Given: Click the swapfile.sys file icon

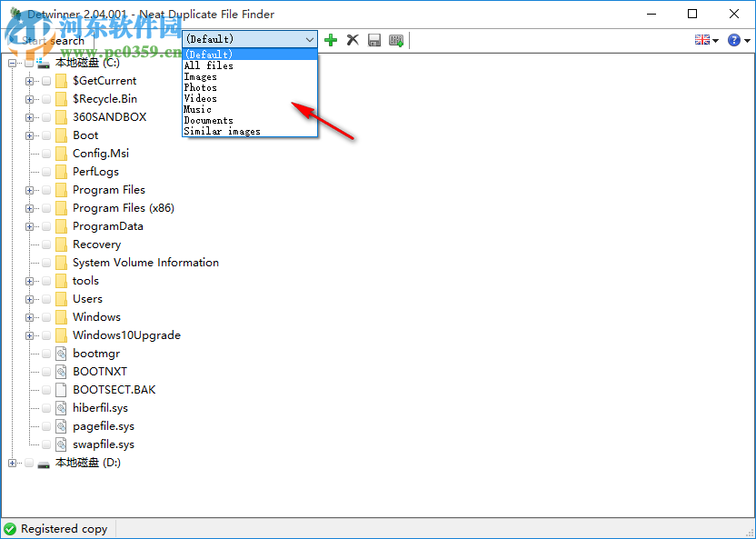Looking at the screenshot, I should click(61, 444).
